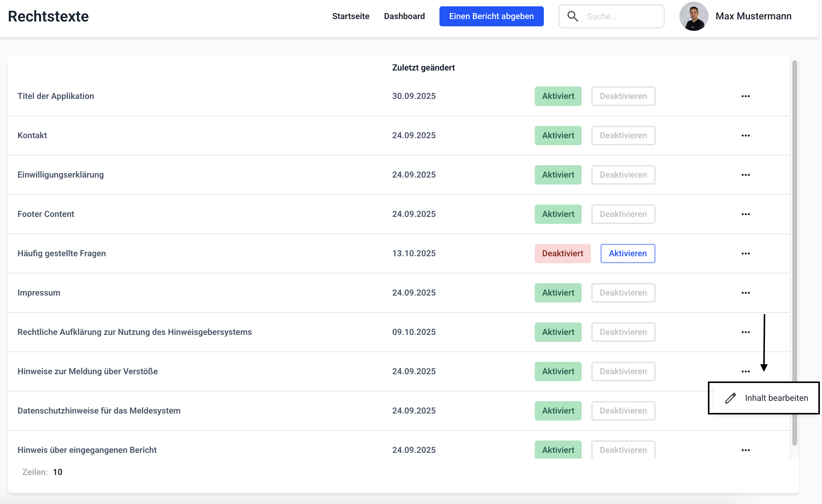Expand options for Hinweis über eingegangenen Bericht

pyautogui.click(x=745, y=450)
